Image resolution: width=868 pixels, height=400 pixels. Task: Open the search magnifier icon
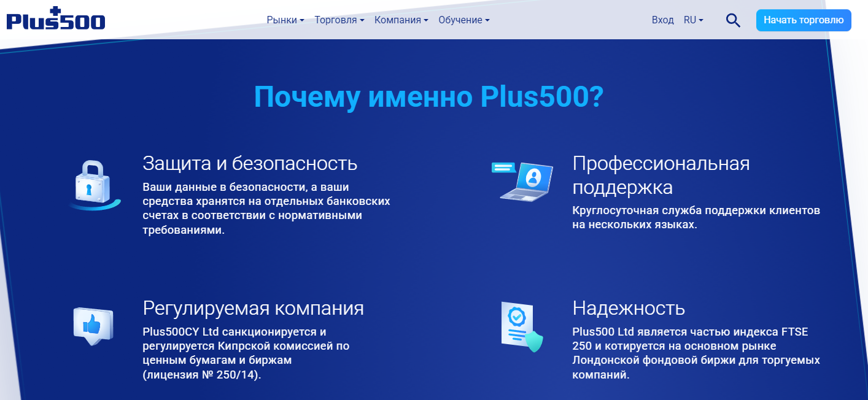[x=732, y=20]
